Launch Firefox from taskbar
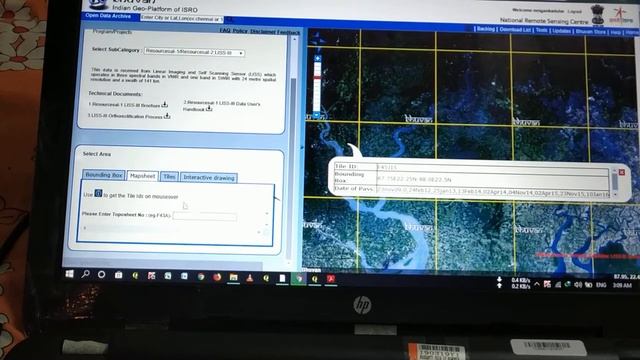 point(217,277)
